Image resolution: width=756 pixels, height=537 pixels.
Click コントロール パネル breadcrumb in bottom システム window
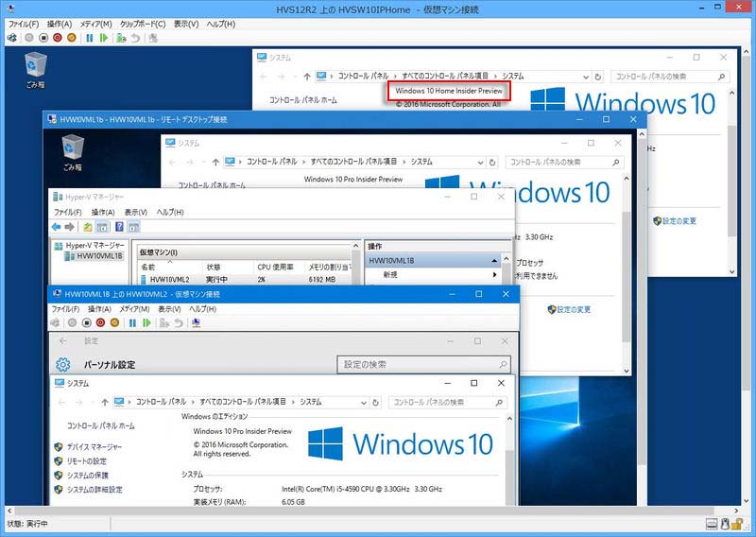pyautogui.click(x=161, y=402)
